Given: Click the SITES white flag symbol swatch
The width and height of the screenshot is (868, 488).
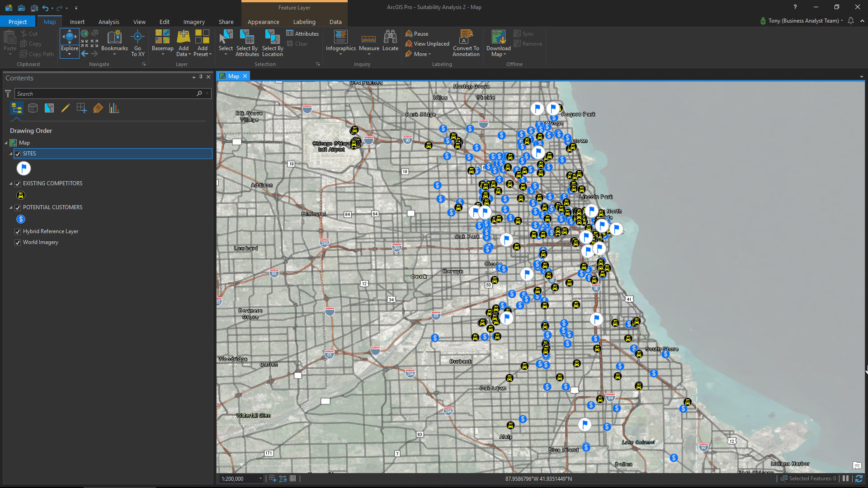Looking at the screenshot, I should [x=24, y=169].
